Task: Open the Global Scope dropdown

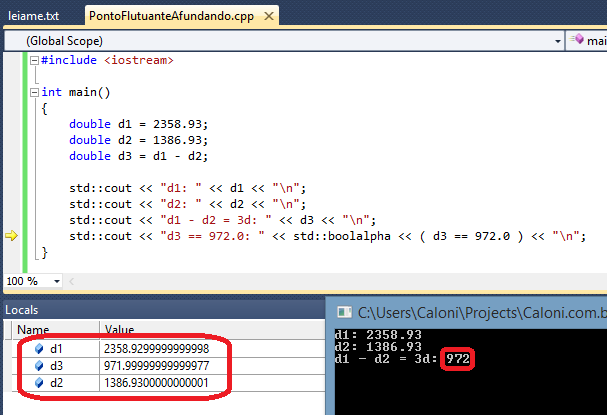Action: (x=556, y=41)
